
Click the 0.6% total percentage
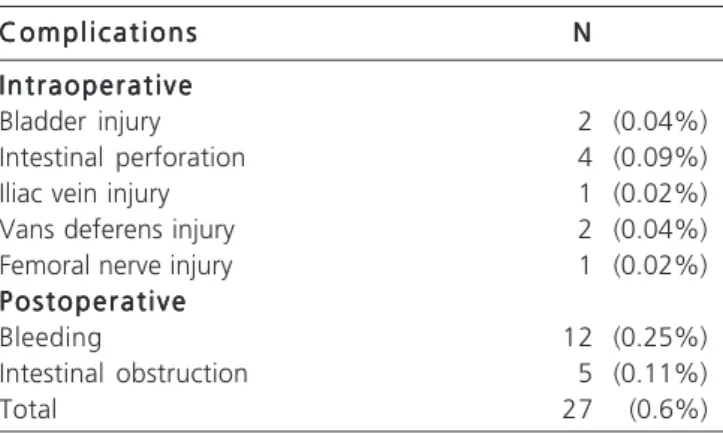coord(668,410)
